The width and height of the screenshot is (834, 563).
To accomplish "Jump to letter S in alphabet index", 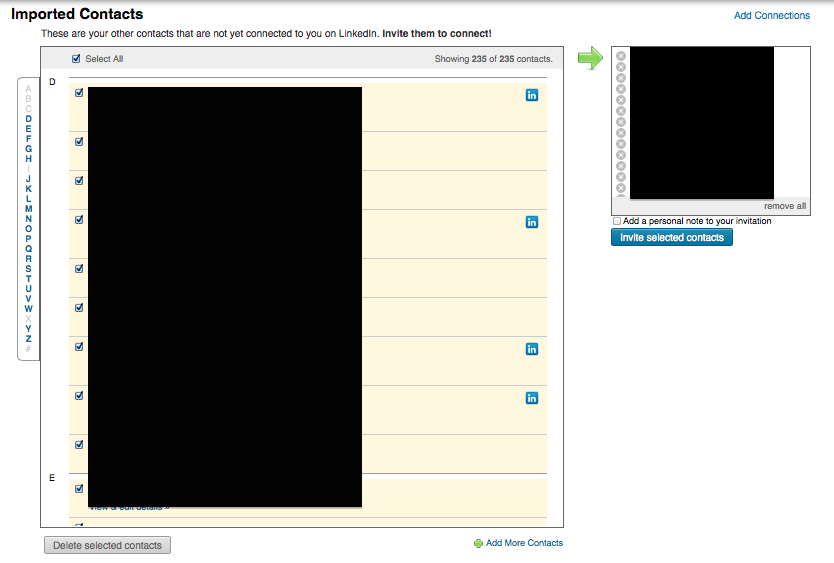I will [28, 268].
